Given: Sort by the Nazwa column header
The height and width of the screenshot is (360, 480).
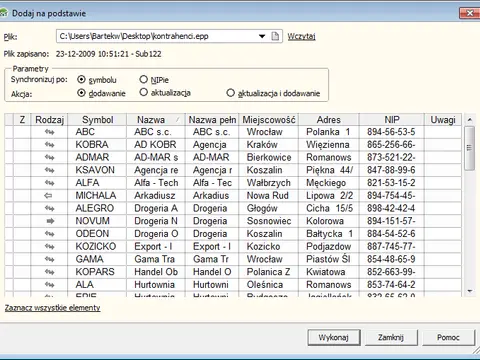Looking at the screenshot, I should point(156,120).
